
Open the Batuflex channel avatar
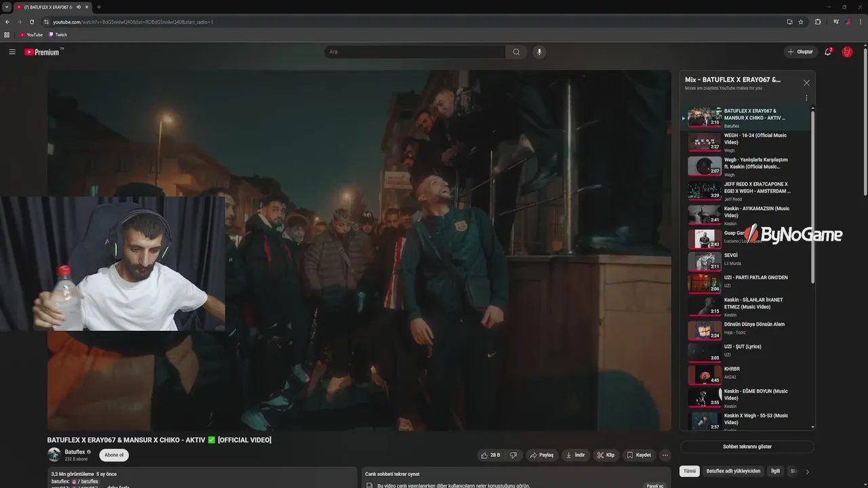[54, 455]
